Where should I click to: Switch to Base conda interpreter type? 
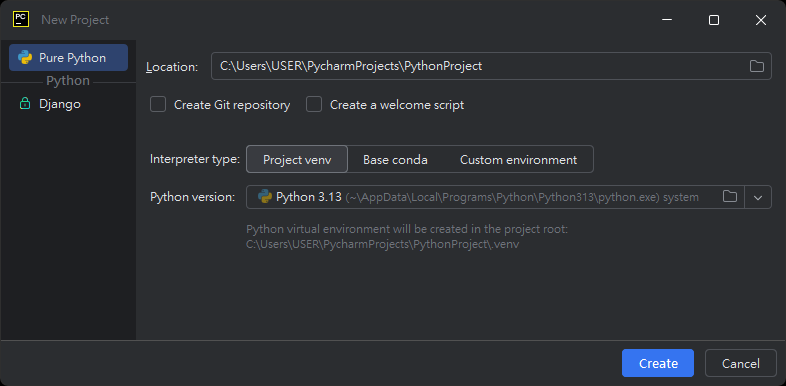(395, 159)
